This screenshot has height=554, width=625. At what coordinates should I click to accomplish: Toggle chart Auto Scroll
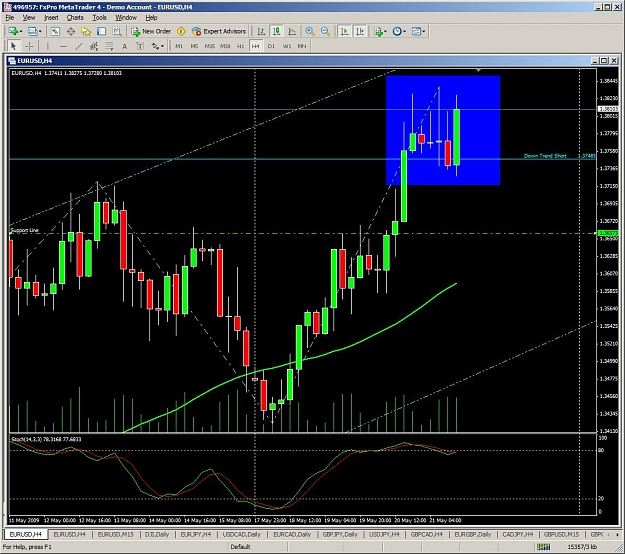pos(344,31)
